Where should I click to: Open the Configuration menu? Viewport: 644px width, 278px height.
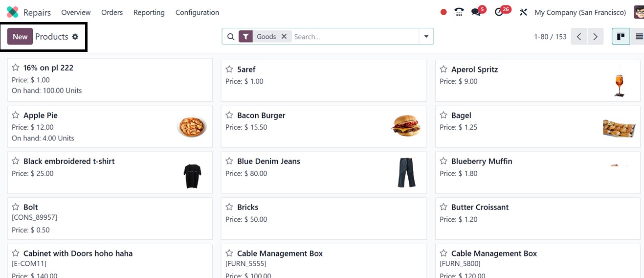tap(197, 12)
